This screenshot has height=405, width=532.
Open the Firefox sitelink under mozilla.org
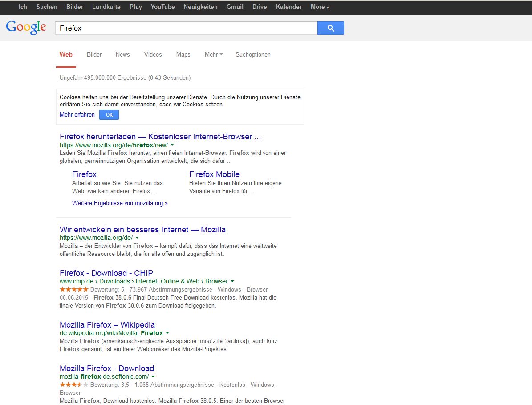click(x=84, y=174)
